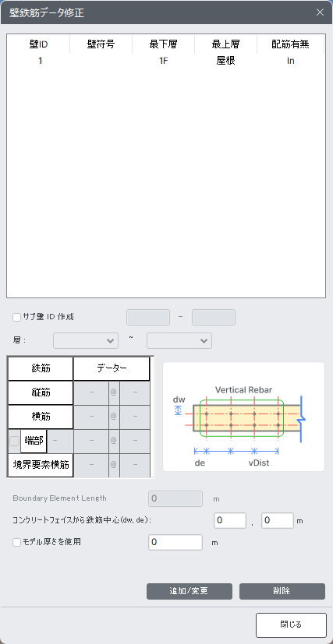Expand the second 層 range dropdown
Screen dimensions: 333x644
[x=179, y=340]
